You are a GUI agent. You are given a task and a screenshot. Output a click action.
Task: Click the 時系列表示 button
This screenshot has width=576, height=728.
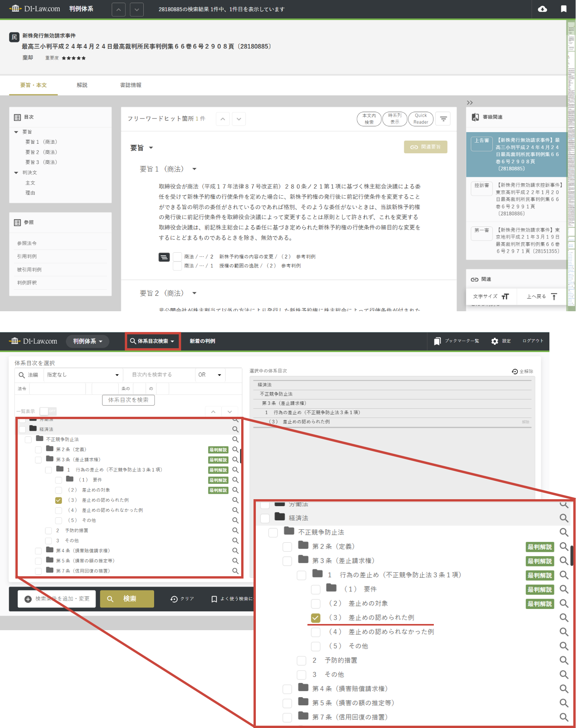395,119
